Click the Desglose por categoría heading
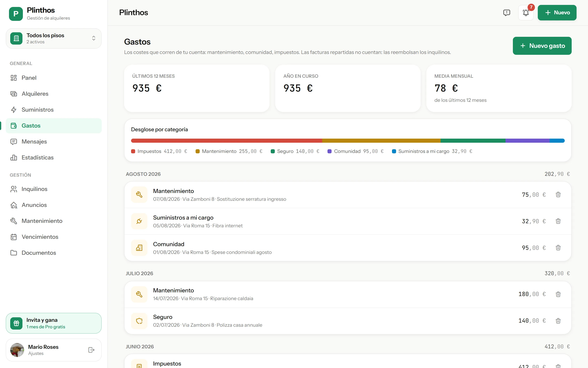The width and height of the screenshot is (588, 368). (x=159, y=129)
